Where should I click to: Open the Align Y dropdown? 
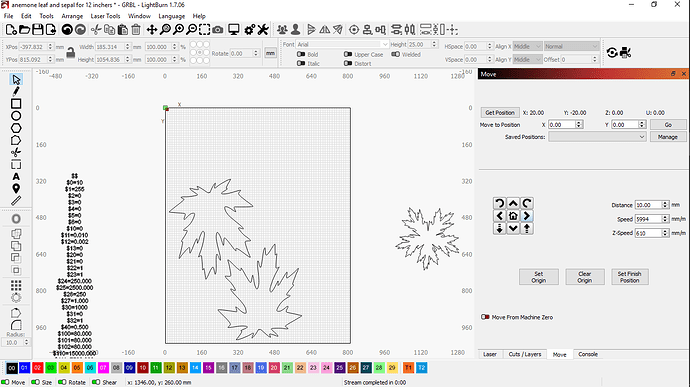527,59
